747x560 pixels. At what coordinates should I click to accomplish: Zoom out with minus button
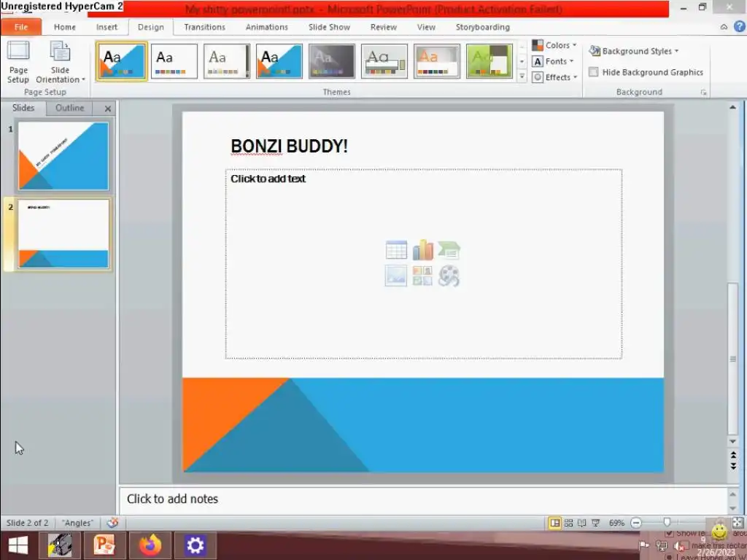pyautogui.click(x=636, y=523)
